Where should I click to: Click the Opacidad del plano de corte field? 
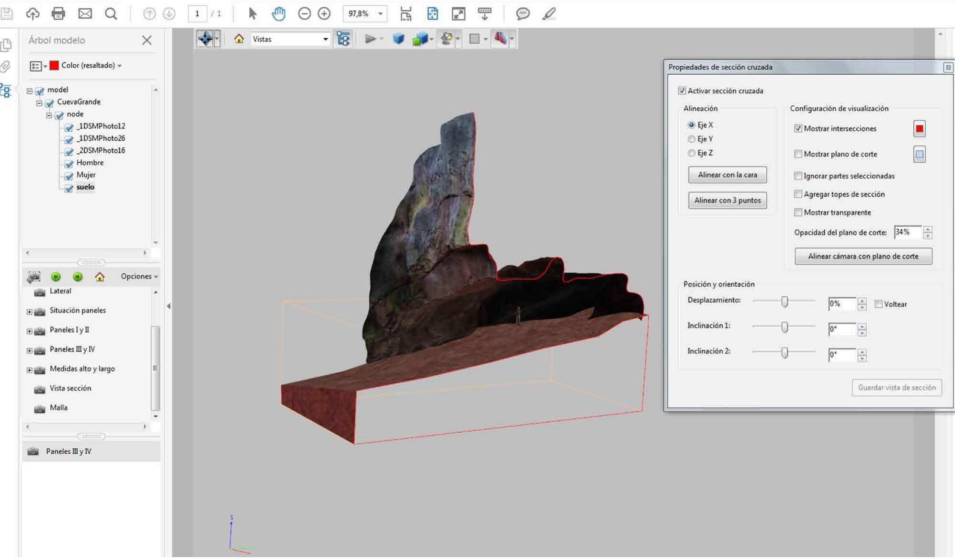tap(907, 233)
